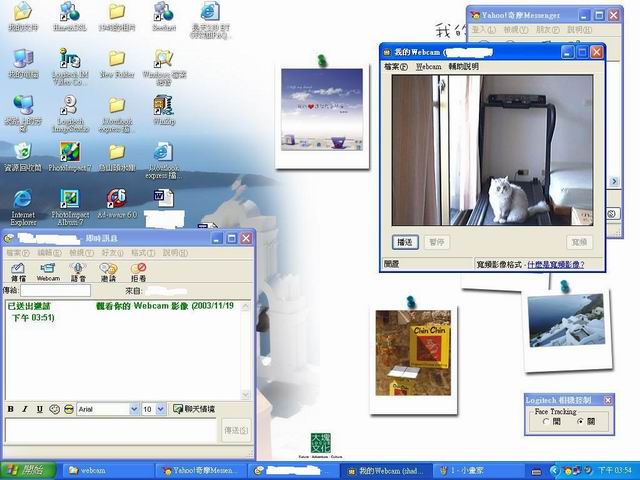Close the Logitech camera control panel

tap(607, 400)
